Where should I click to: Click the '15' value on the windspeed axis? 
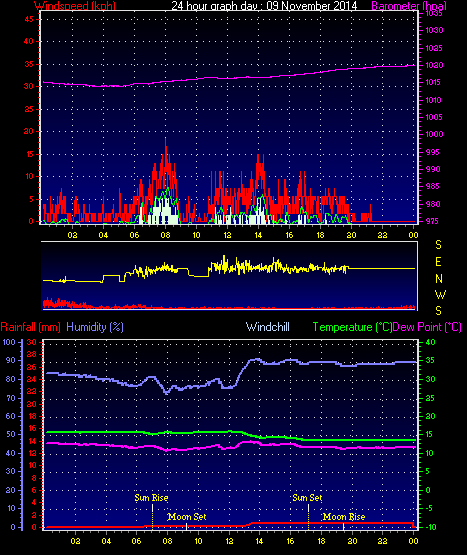pyautogui.click(x=29, y=154)
